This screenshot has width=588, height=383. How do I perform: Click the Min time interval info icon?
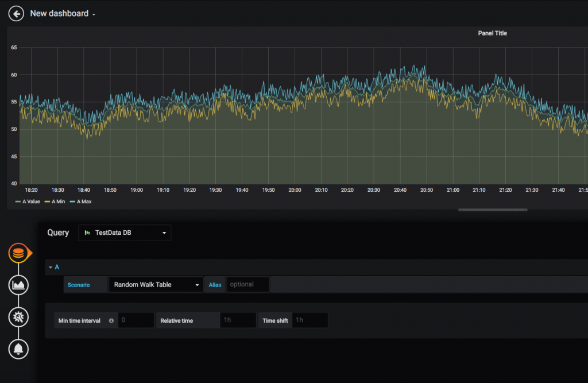click(111, 321)
